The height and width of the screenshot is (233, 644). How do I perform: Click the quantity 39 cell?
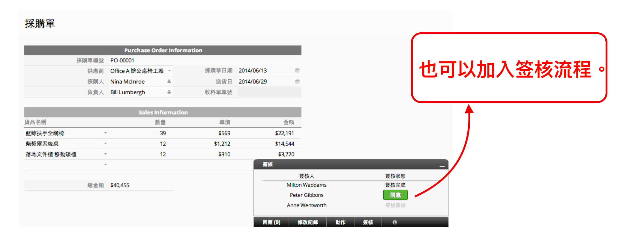pos(163,133)
